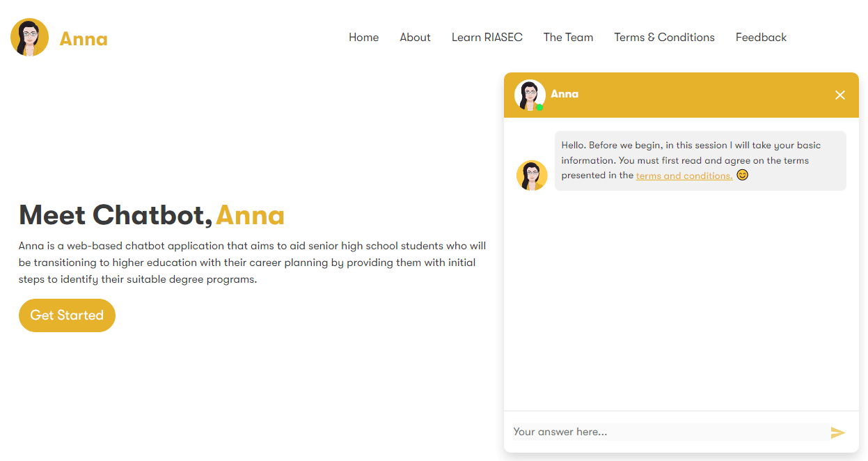868x461 pixels.
Task: Click the smiley emoji in the chat message
Action: click(743, 175)
